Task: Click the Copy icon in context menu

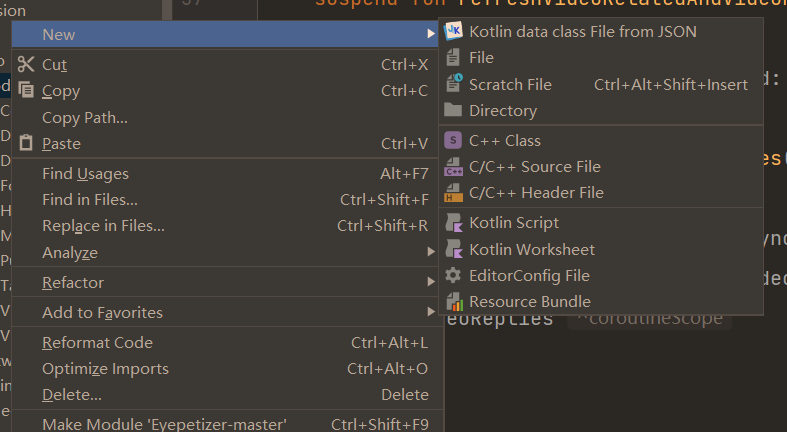Action: coord(26,90)
